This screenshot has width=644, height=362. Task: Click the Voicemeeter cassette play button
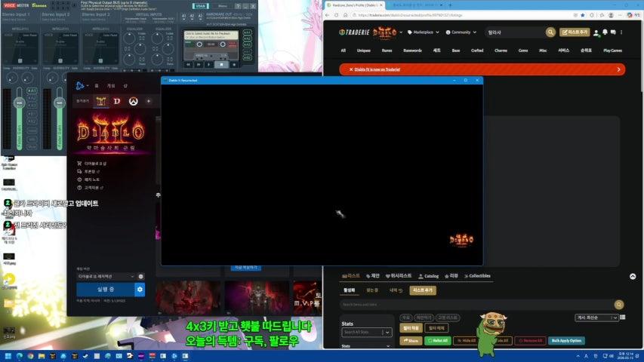click(209, 64)
